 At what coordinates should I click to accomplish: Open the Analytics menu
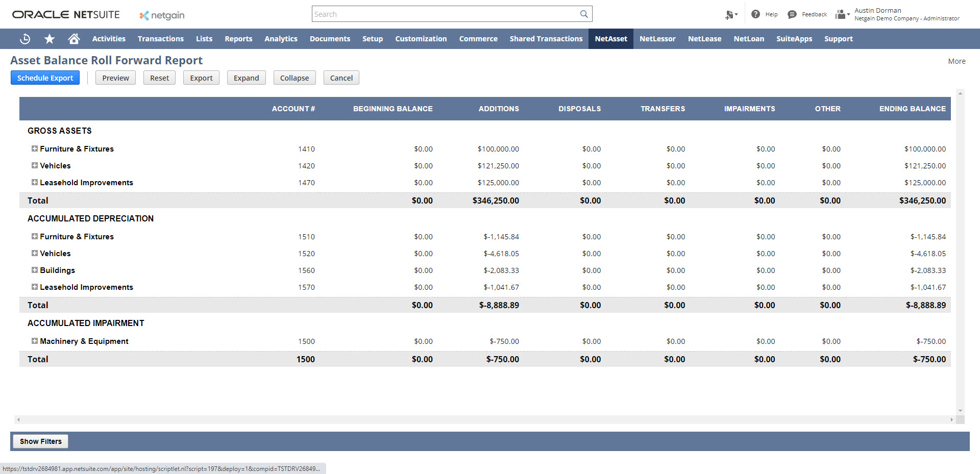click(281, 39)
